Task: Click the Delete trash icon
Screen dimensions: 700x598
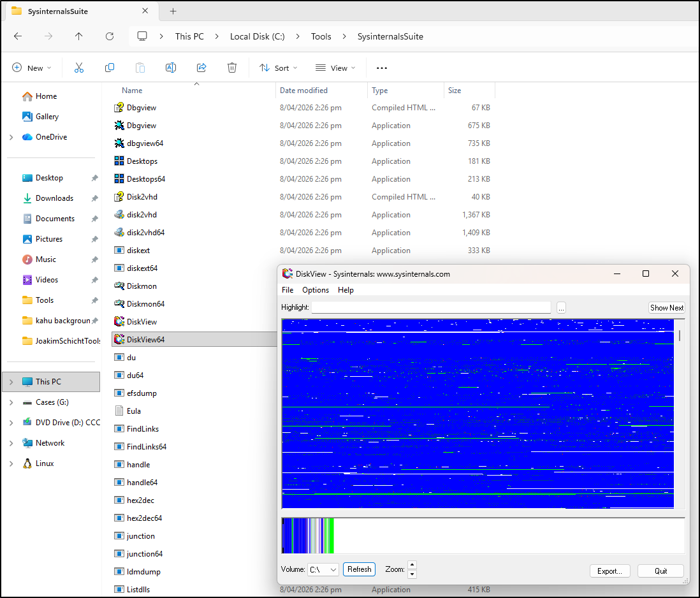Action: pyautogui.click(x=231, y=68)
